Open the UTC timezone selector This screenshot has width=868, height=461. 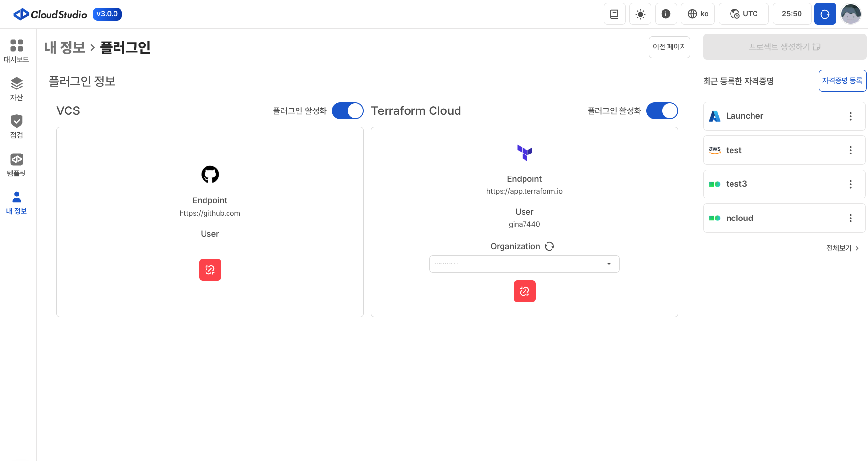click(743, 14)
